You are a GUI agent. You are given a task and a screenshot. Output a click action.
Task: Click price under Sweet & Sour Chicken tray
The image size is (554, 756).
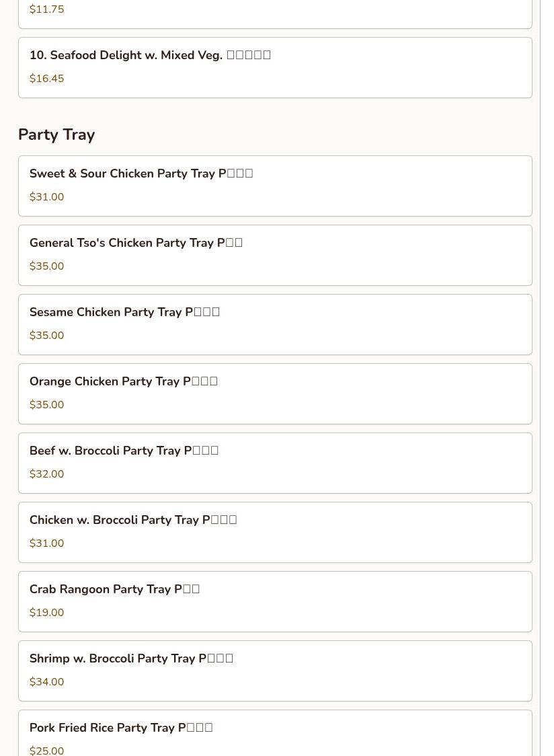(x=47, y=197)
